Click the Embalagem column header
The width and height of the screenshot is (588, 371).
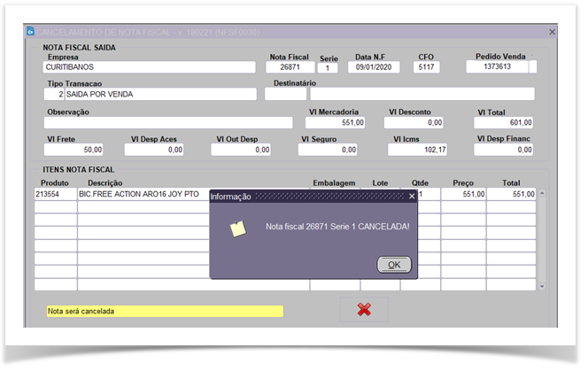334,183
